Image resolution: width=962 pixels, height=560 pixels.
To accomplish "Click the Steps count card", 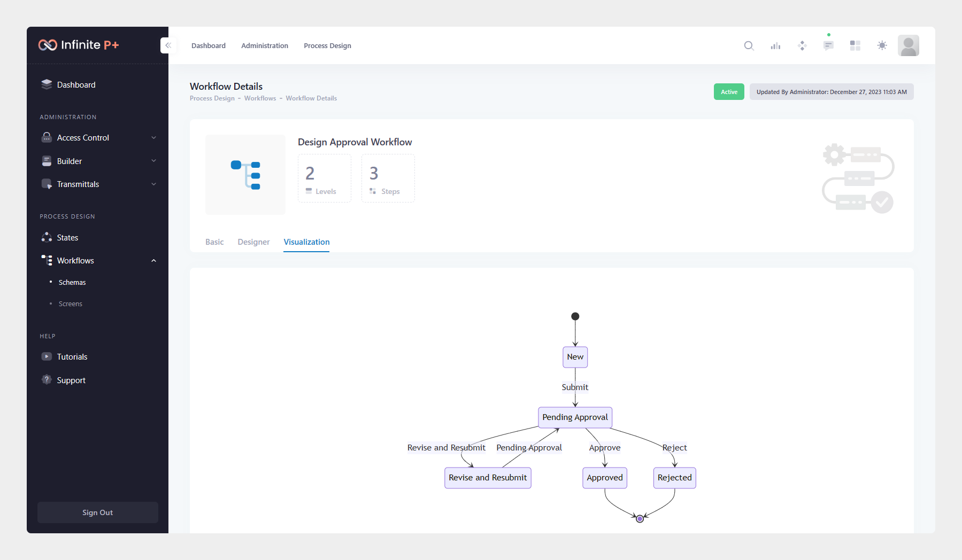I will 388,178.
